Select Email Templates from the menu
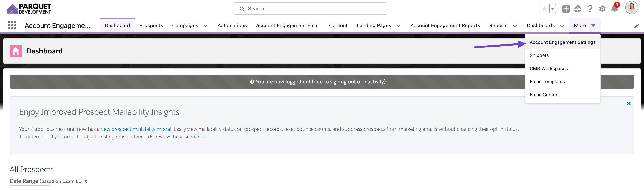Screen dimensions: 644x190 [563, 82]
